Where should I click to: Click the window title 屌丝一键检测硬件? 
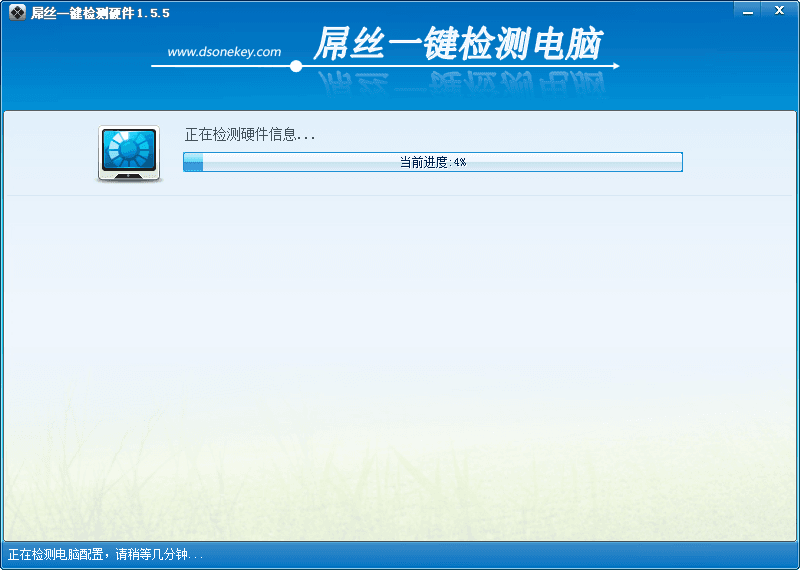coord(82,13)
